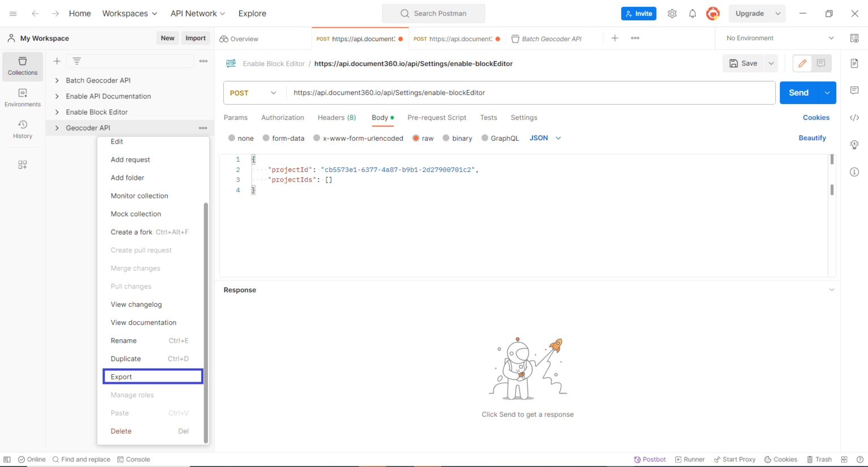Open the History sidebar panel
Image resolution: width=868 pixels, height=467 pixels.
click(23, 130)
